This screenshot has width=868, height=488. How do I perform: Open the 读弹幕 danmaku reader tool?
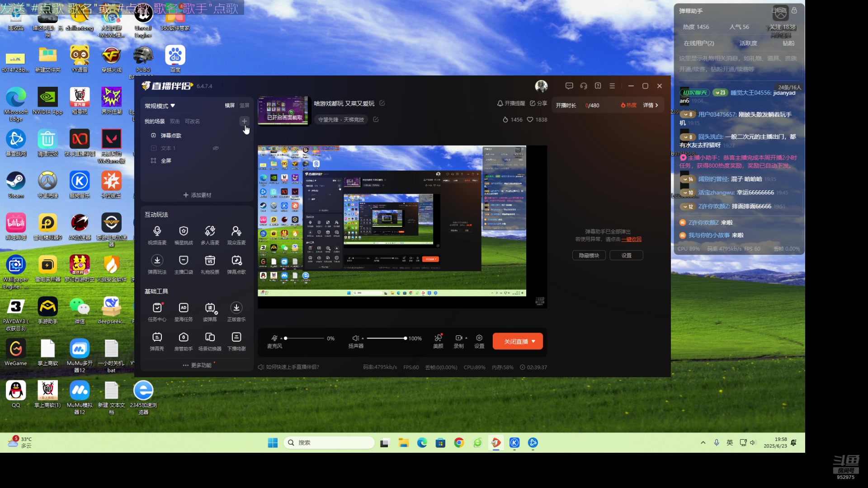pyautogui.click(x=210, y=312)
